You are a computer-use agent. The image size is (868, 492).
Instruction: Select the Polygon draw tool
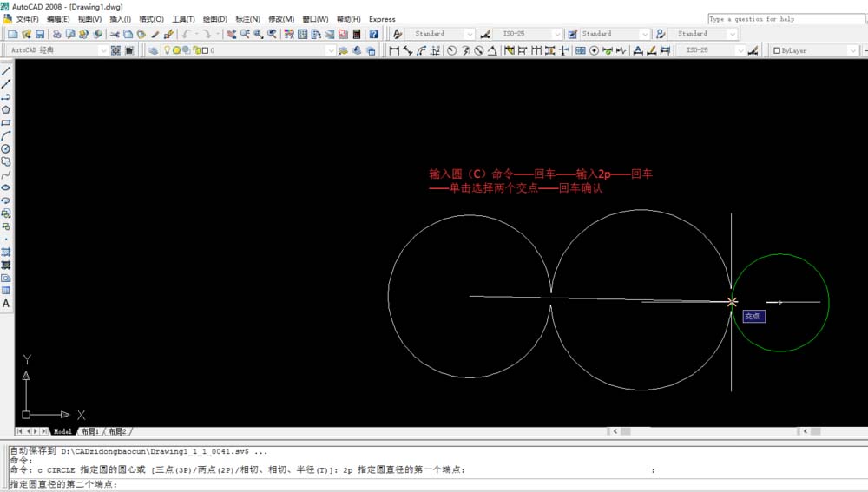coord(6,109)
